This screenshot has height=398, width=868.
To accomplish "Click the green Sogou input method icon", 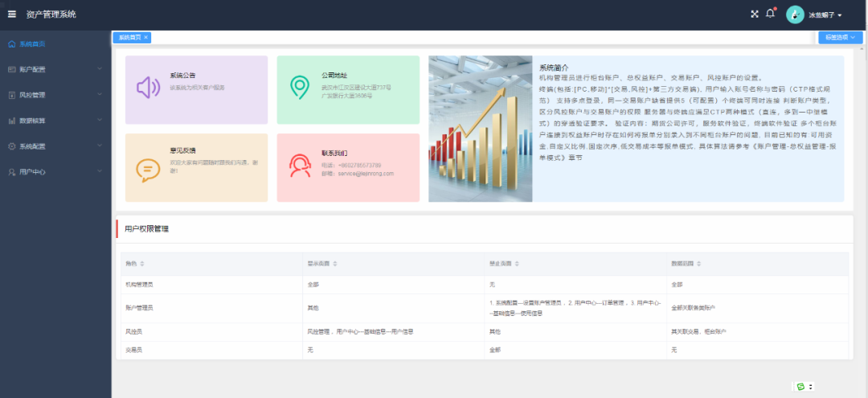I will tap(800, 387).
